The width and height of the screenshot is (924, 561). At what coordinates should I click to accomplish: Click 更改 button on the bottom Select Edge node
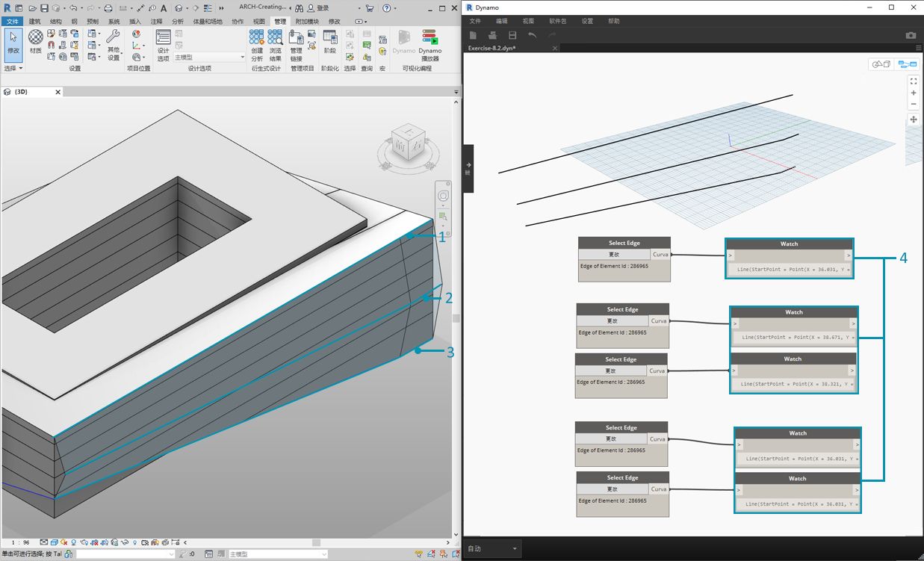(612, 489)
